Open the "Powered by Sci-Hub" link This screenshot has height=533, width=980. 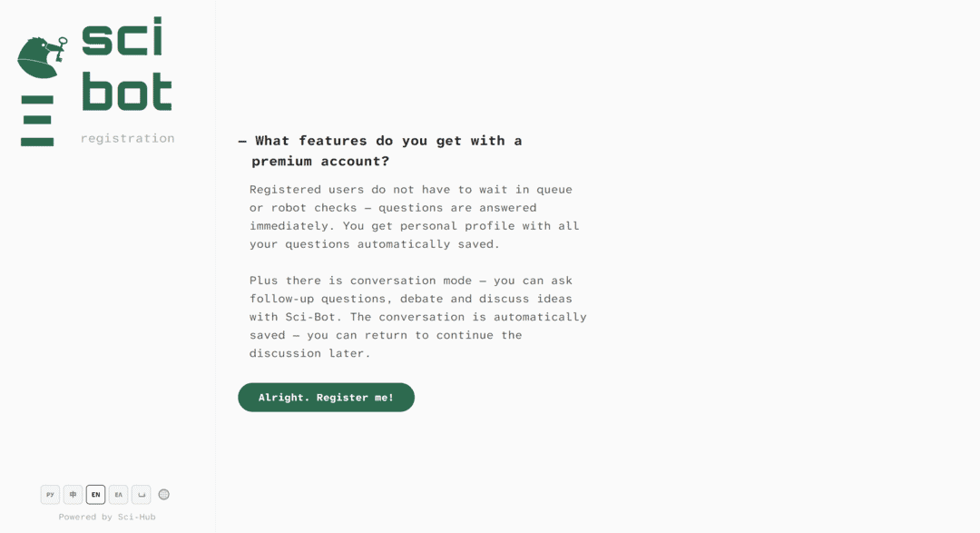pos(106,516)
